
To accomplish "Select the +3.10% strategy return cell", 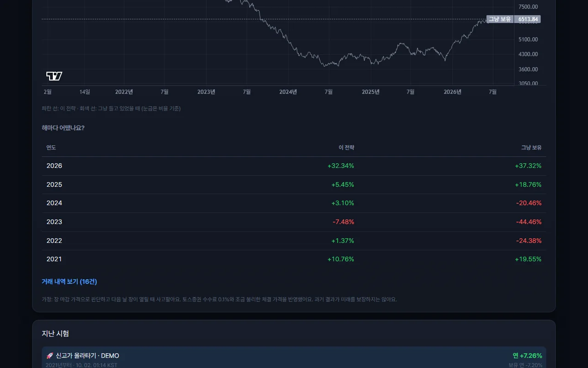I will coord(343,203).
